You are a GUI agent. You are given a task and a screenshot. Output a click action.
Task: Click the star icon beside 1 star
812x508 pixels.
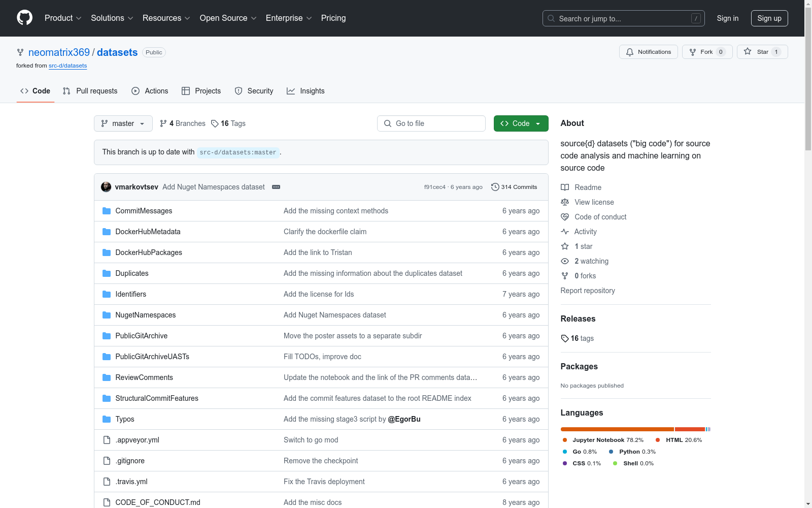point(565,246)
